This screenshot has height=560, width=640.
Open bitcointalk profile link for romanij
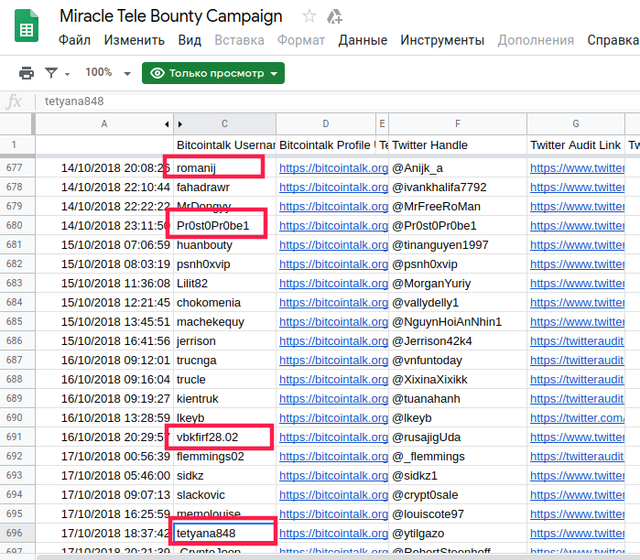pos(333,168)
